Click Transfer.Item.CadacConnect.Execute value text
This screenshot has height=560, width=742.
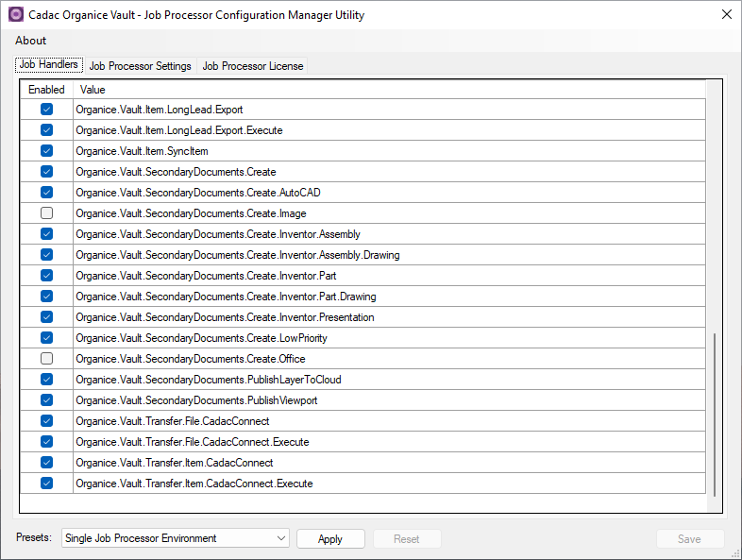[x=194, y=484]
